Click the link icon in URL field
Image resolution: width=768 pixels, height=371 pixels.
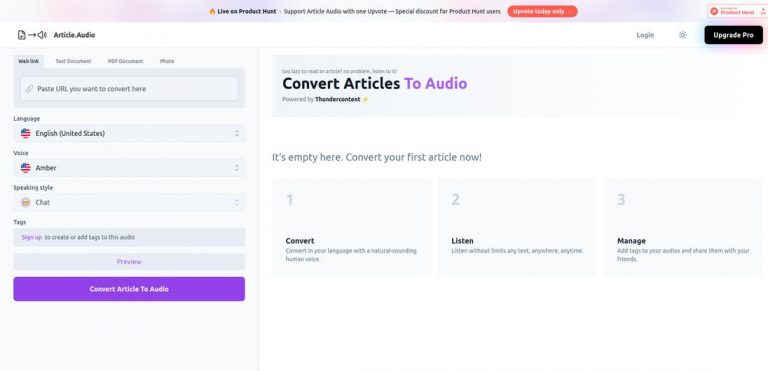pyautogui.click(x=29, y=89)
